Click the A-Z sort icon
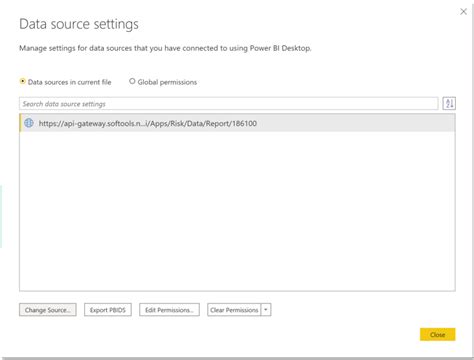The width and height of the screenshot is (474, 360). coord(449,103)
